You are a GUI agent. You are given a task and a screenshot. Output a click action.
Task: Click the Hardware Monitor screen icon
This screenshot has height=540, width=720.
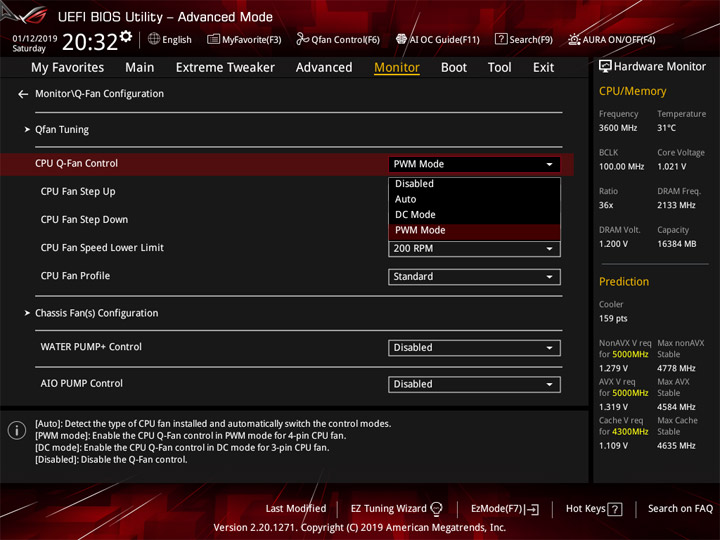605,67
